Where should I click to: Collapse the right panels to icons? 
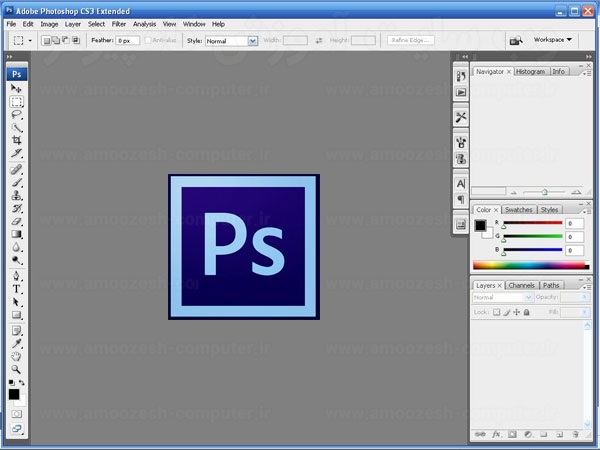tap(588, 57)
